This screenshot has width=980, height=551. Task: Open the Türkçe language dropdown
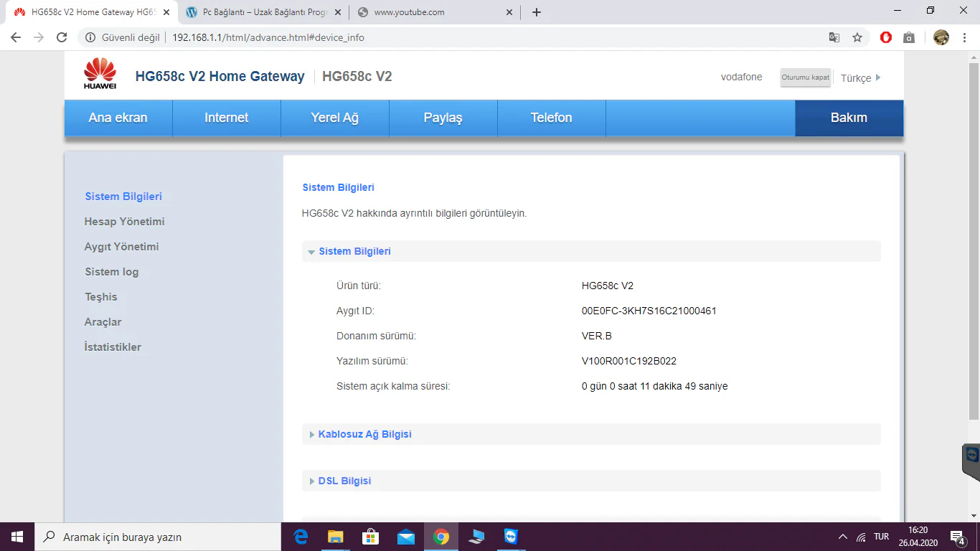click(x=860, y=78)
